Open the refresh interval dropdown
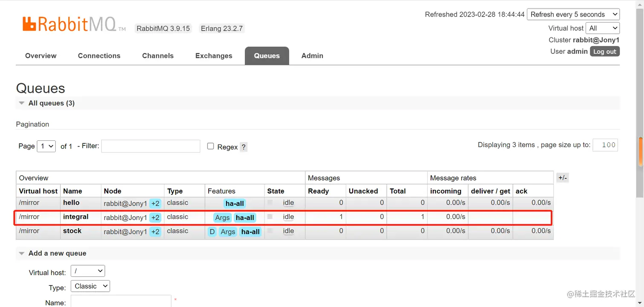Screen dimensions: 644x307 (x=573, y=14)
